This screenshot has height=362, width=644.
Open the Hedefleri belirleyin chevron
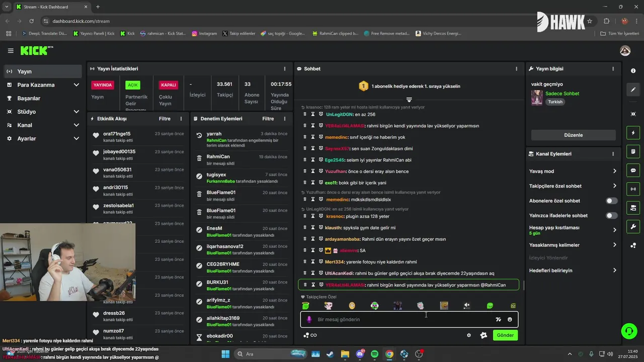614,270
